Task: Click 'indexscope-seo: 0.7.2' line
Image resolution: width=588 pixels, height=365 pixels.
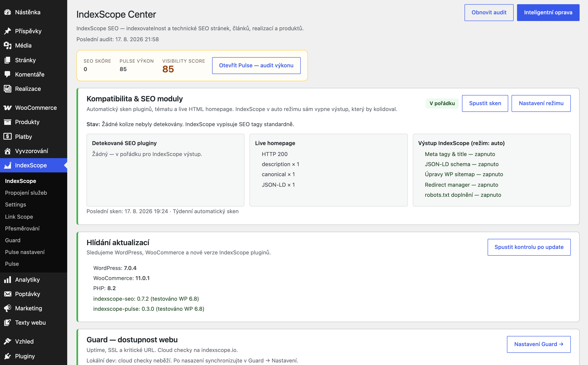Action: (146, 299)
